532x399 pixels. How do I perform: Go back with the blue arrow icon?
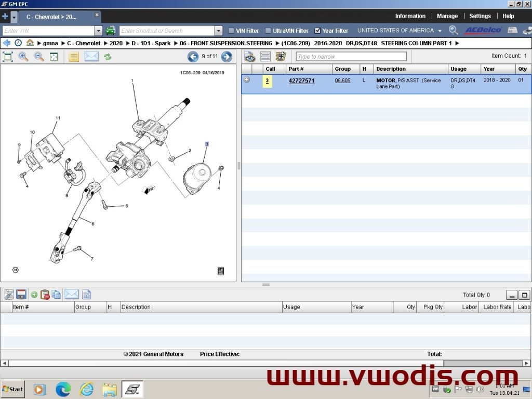pos(6,43)
